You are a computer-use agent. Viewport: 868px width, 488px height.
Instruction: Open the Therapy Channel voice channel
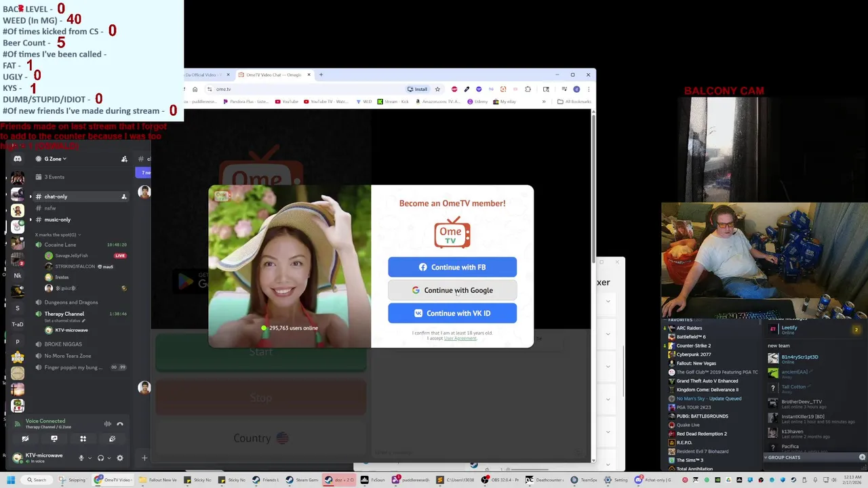tap(80, 315)
